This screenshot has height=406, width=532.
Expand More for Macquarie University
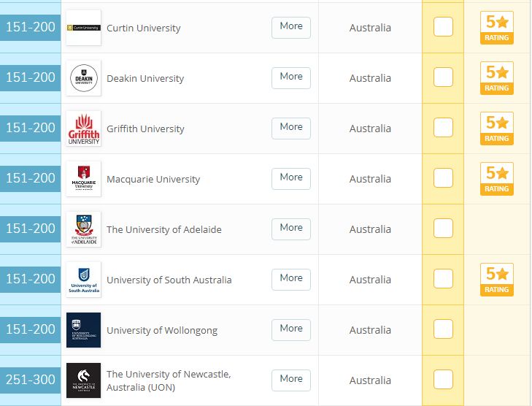click(x=291, y=179)
